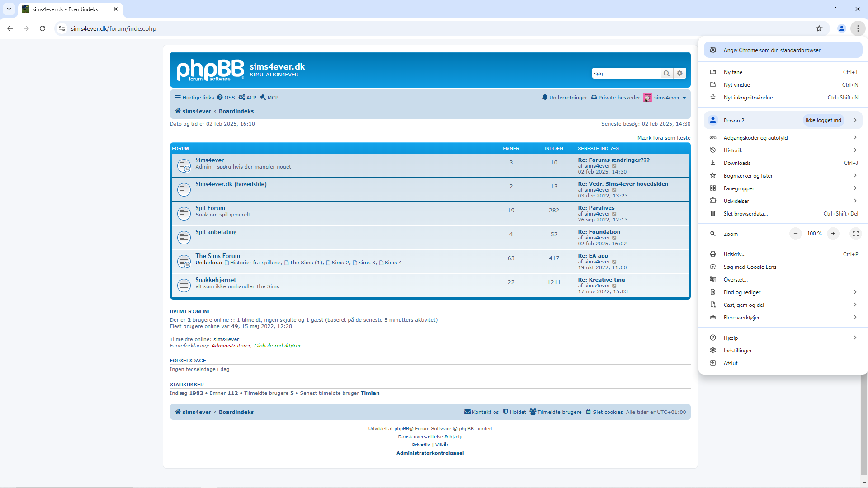
Task: Expand Hurtige links quick links menu
Action: tap(194, 98)
